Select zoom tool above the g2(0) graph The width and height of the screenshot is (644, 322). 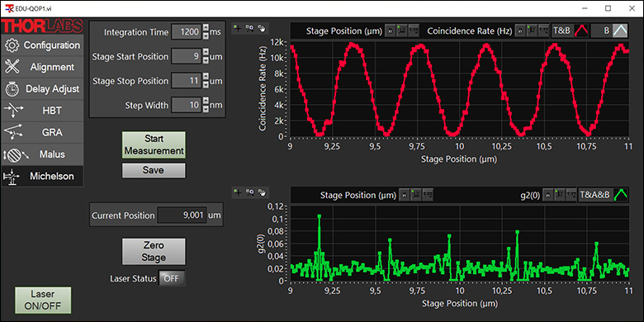(249, 192)
